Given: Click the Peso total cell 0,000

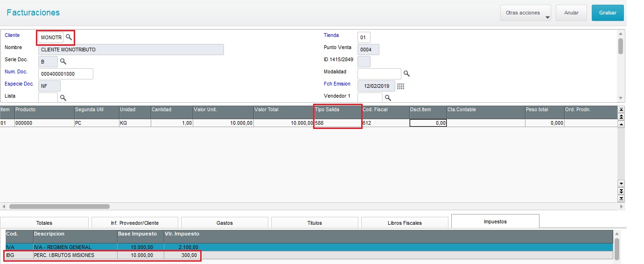Looking at the screenshot, I should click(544, 123).
